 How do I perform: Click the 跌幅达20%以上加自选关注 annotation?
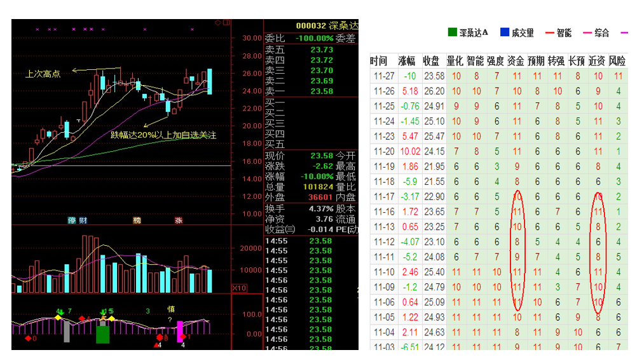(163, 135)
